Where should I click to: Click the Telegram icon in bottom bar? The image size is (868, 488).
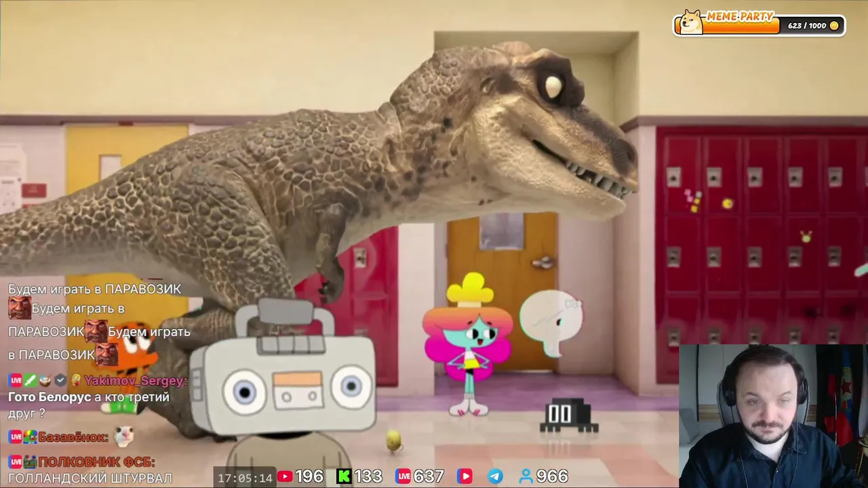pyautogui.click(x=496, y=476)
